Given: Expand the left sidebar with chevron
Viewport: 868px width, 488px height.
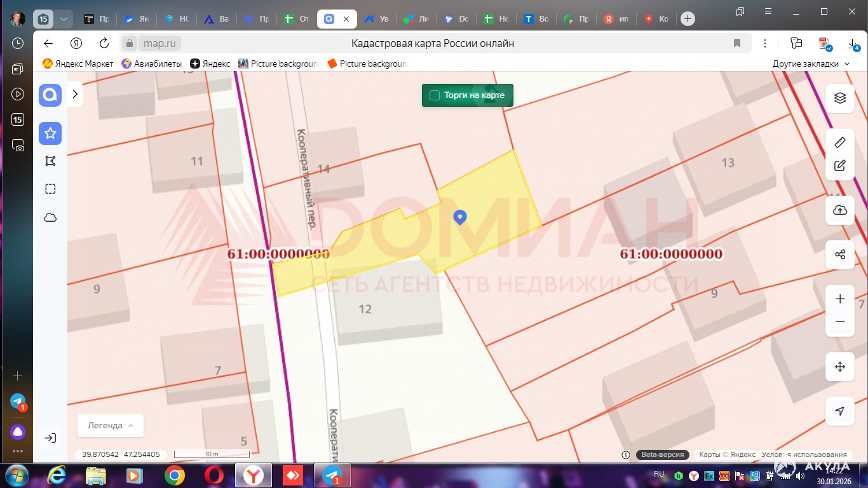Looking at the screenshot, I should [x=75, y=94].
